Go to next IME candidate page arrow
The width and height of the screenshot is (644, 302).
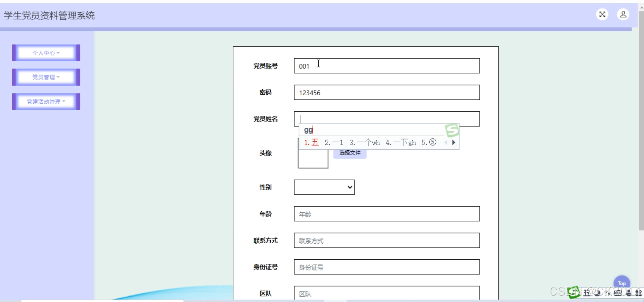453,142
